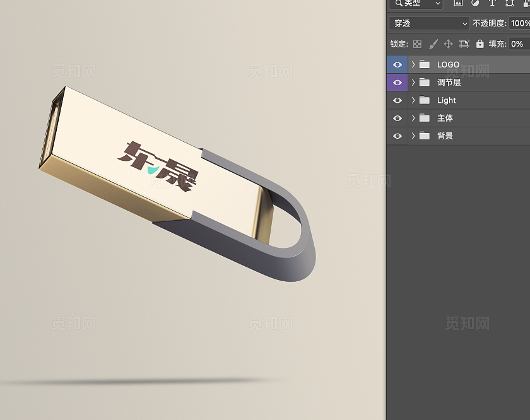Image resolution: width=530 pixels, height=420 pixels.
Task: Click the 不透明度 opacity value field
Action: click(x=519, y=23)
